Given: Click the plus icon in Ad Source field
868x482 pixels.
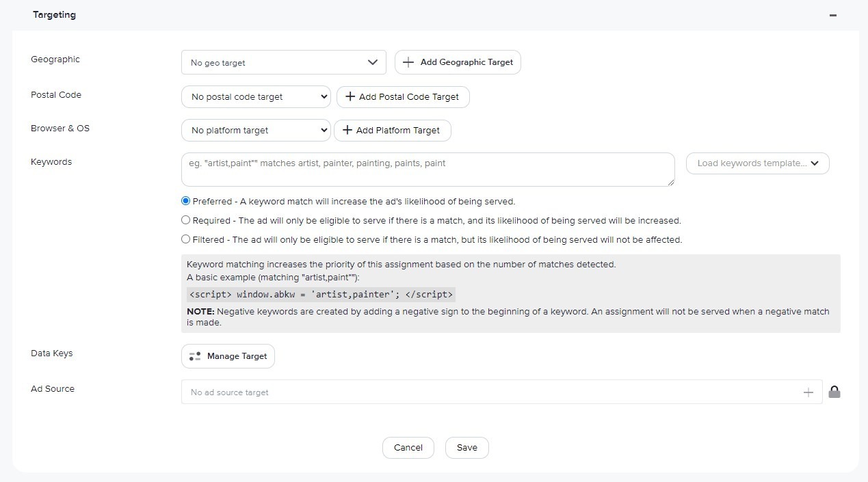Looking at the screenshot, I should [808, 392].
